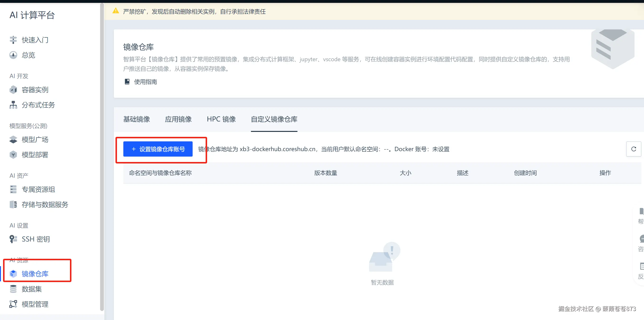Open 总览 overview icon in sidebar

point(13,55)
